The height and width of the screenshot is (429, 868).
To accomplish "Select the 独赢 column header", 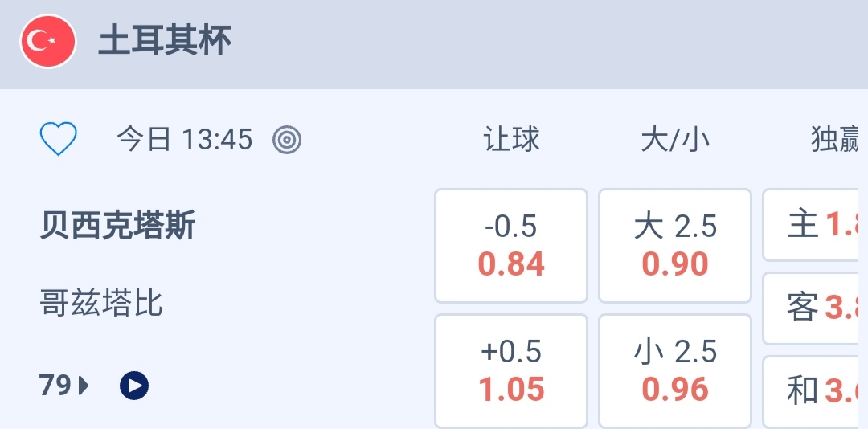I will tap(835, 140).
